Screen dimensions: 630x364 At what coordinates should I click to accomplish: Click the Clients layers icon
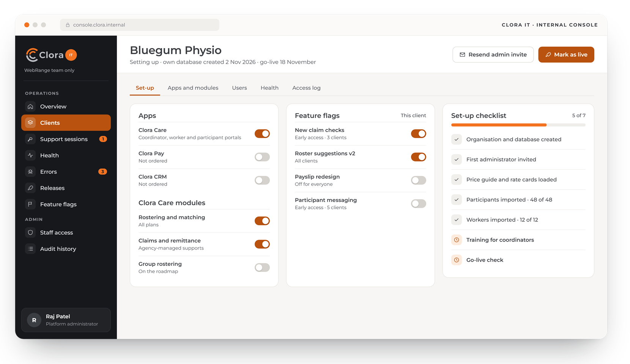coord(30,123)
